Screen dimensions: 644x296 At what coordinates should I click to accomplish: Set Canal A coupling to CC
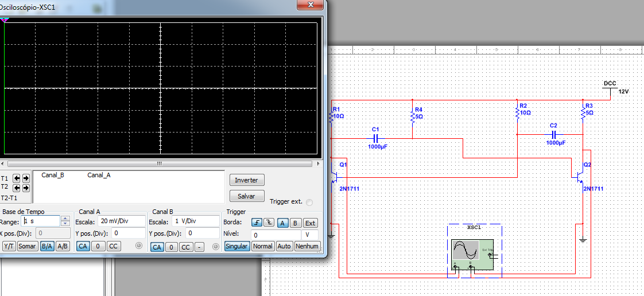(x=114, y=246)
